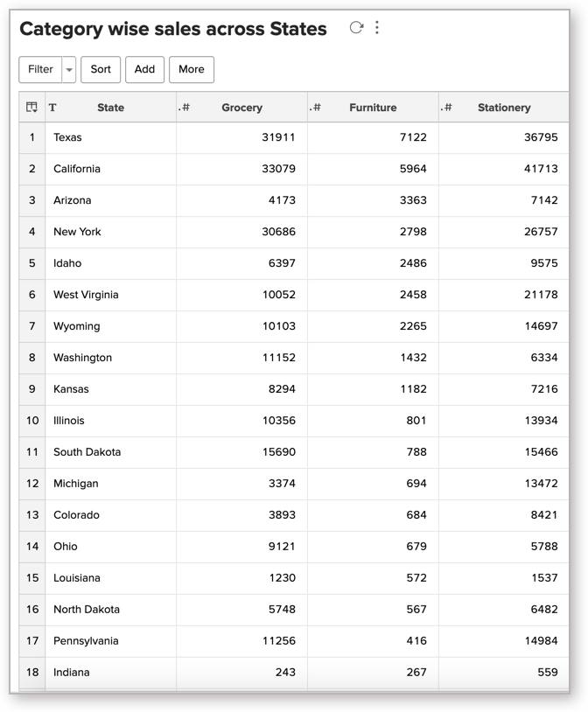
Task: Open the three-dot options menu
Action: 377,28
